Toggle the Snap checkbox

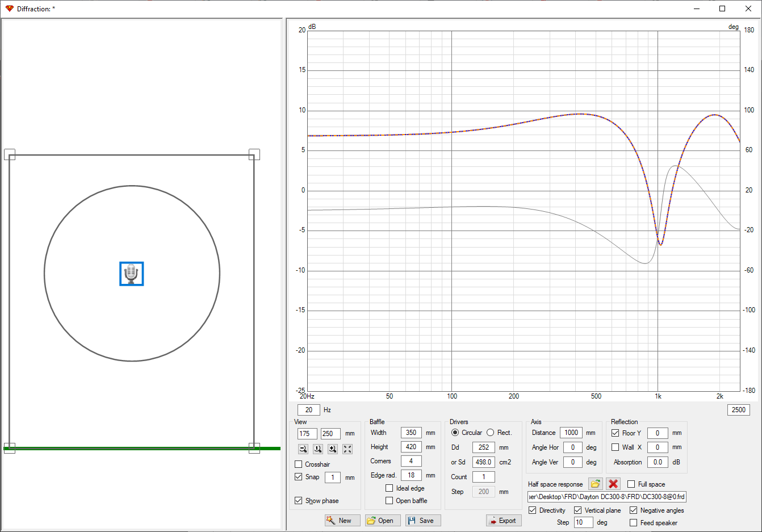[x=299, y=477]
